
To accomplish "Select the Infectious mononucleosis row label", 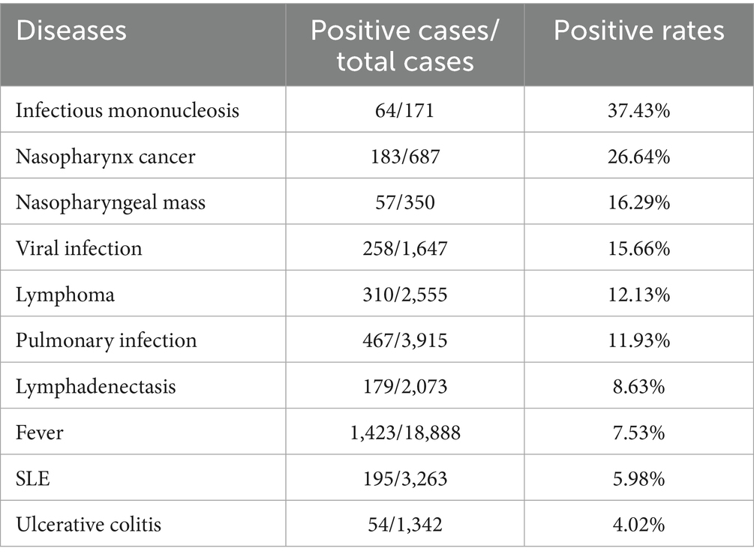I will coord(128,111).
